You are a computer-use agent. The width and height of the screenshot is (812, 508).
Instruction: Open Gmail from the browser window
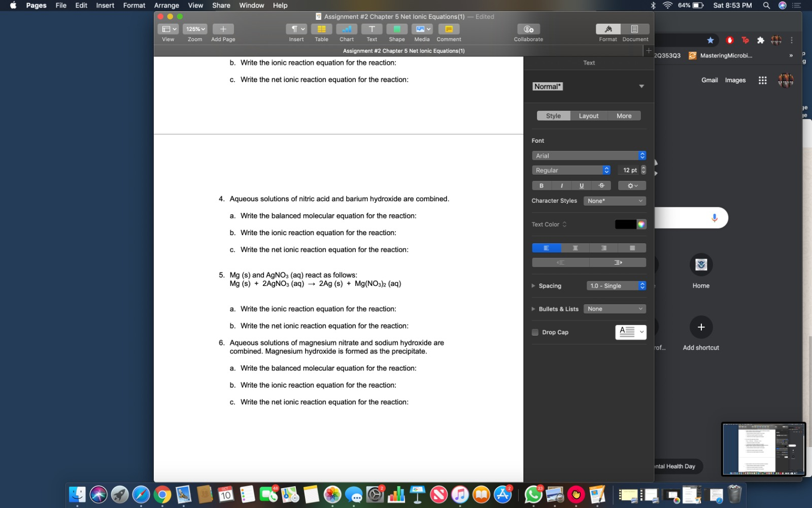(709, 80)
